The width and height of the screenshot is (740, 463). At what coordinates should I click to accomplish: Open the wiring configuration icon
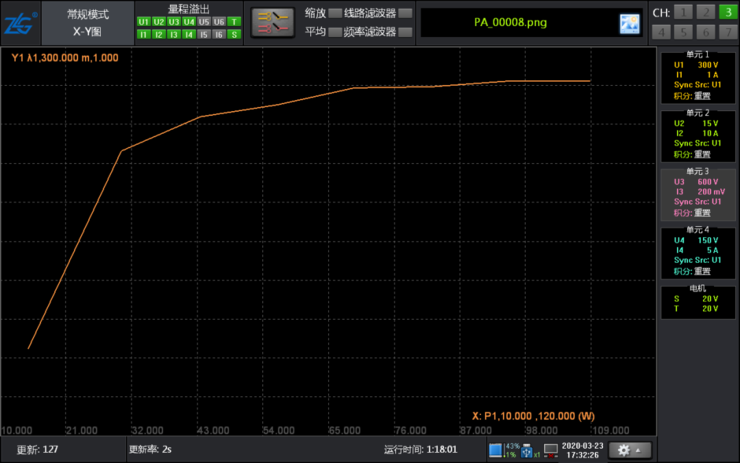(273, 22)
